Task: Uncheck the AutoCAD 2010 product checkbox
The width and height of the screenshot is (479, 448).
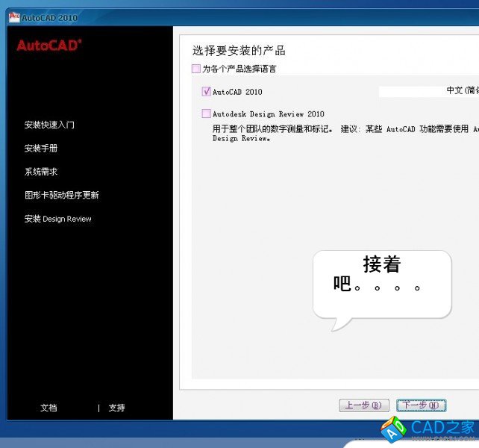Action: pyautogui.click(x=207, y=92)
